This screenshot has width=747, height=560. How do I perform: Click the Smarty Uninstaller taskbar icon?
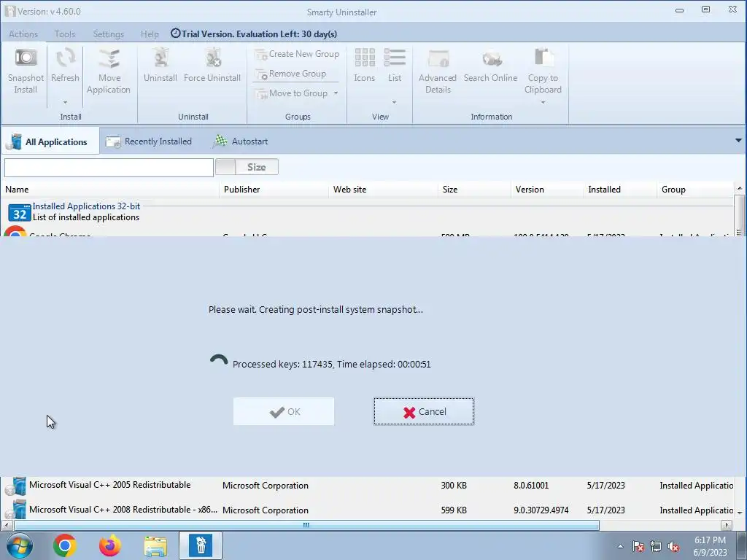point(201,545)
